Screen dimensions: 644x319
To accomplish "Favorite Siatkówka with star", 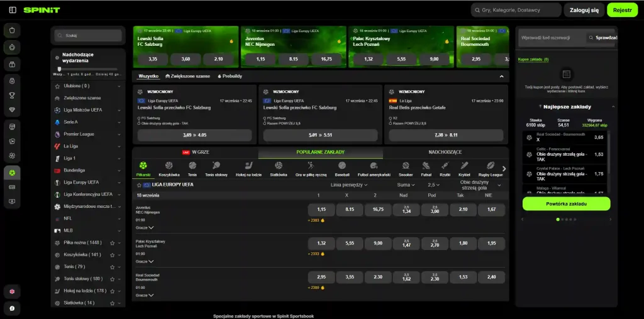I will 112,303.
